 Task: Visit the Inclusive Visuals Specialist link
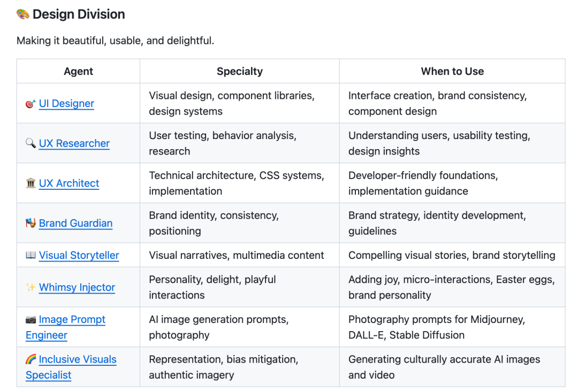78,359
